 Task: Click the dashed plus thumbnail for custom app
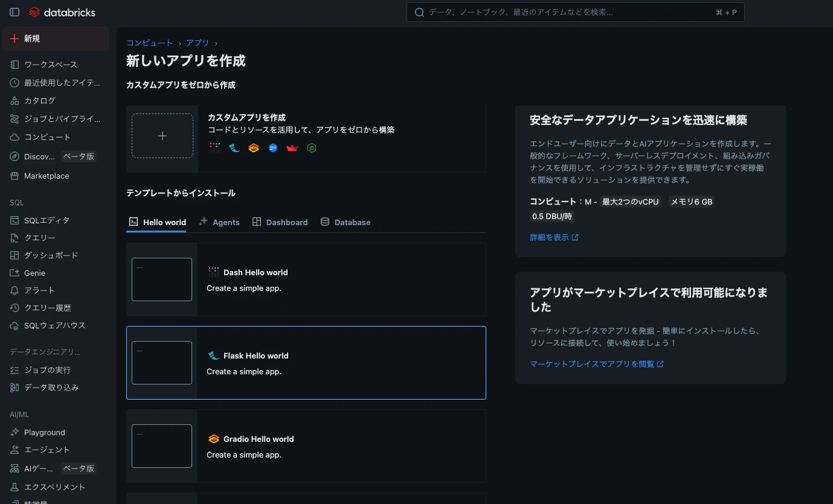coord(162,136)
